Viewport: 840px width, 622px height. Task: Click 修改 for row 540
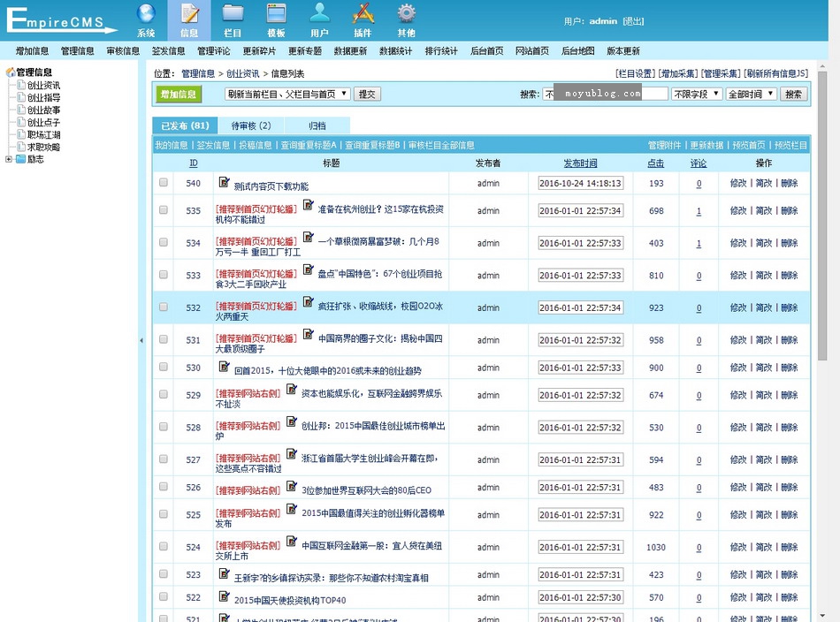738,183
